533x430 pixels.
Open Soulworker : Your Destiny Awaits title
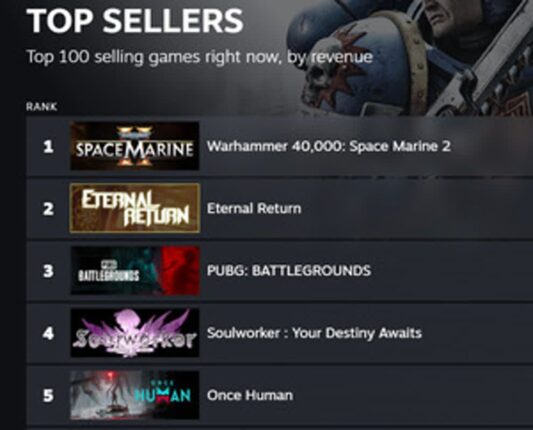point(314,333)
